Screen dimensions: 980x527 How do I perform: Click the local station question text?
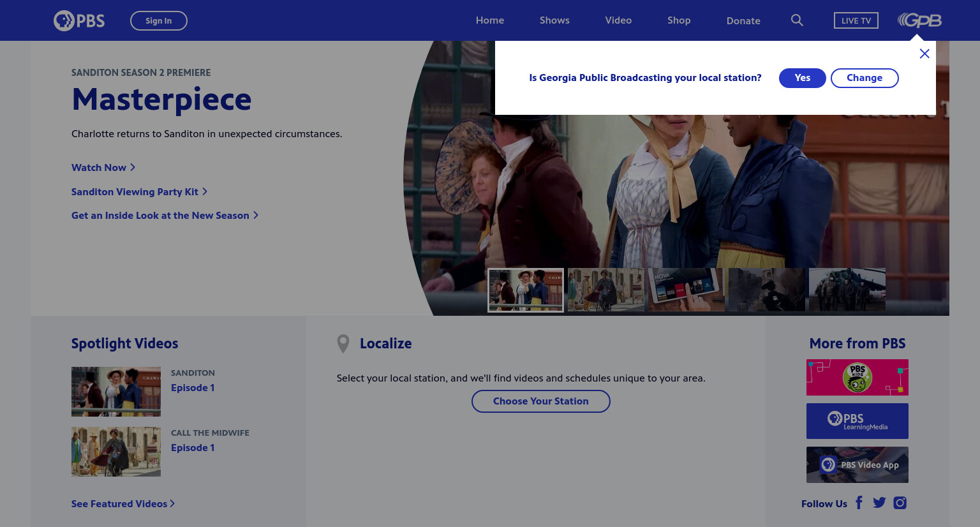(645, 78)
